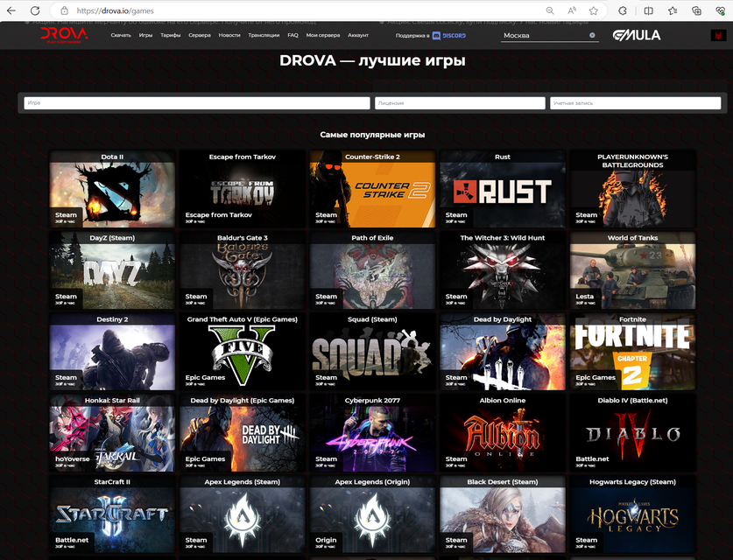This screenshot has width=733, height=560.
Task: Open the World of Tanks card
Action: 632,270
